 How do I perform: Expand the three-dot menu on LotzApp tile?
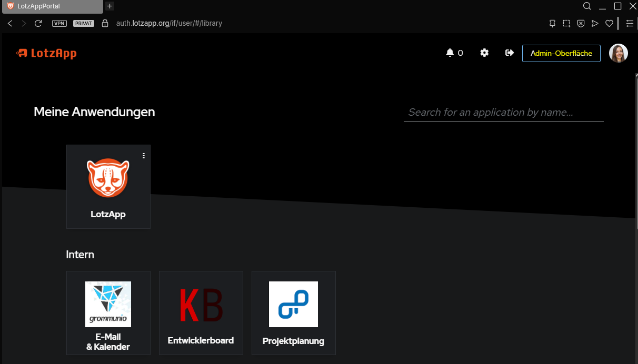click(144, 156)
